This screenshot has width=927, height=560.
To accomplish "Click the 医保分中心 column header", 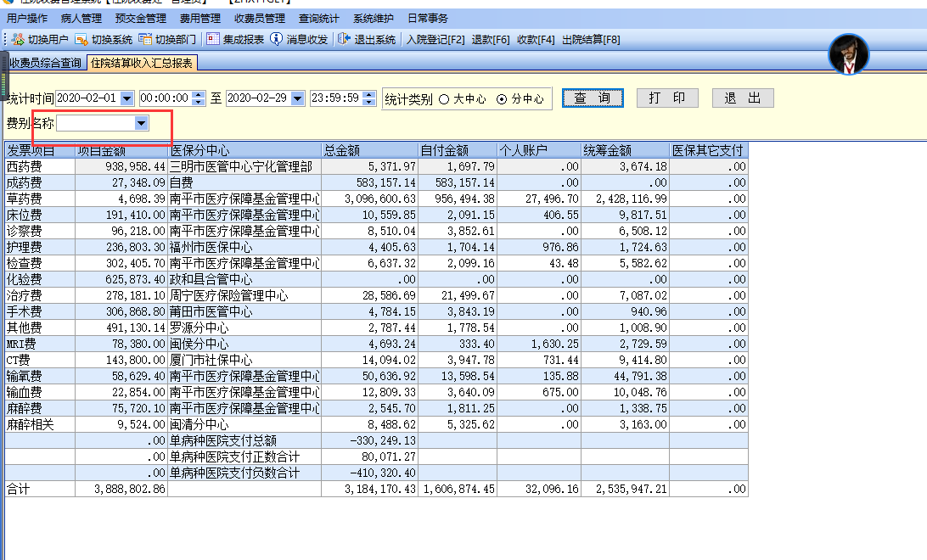I will coord(244,151).
